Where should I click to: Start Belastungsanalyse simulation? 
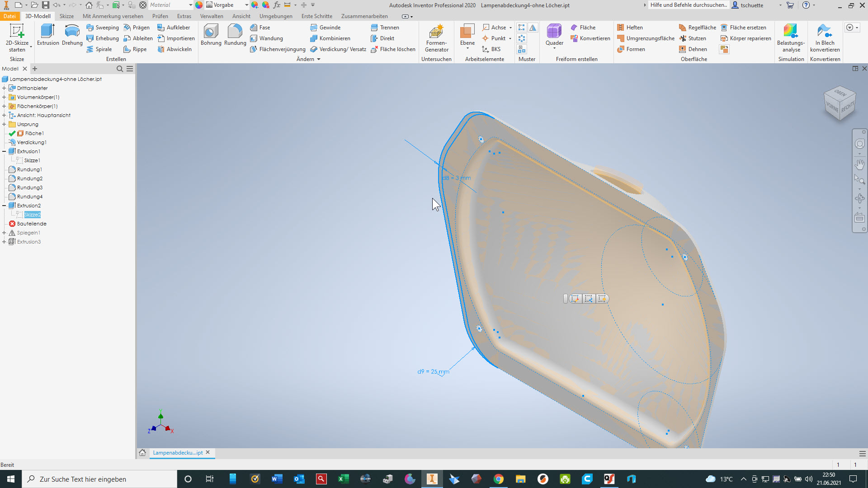[791, 38]
